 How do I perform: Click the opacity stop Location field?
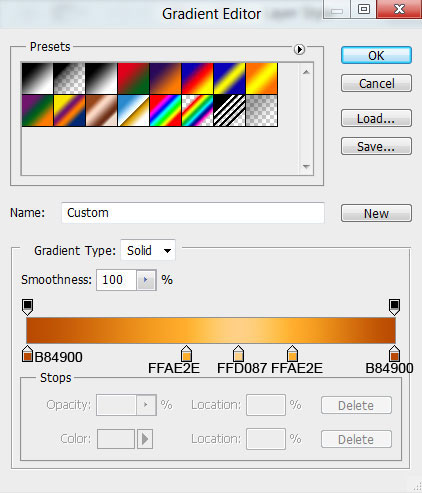pos(266,405)
